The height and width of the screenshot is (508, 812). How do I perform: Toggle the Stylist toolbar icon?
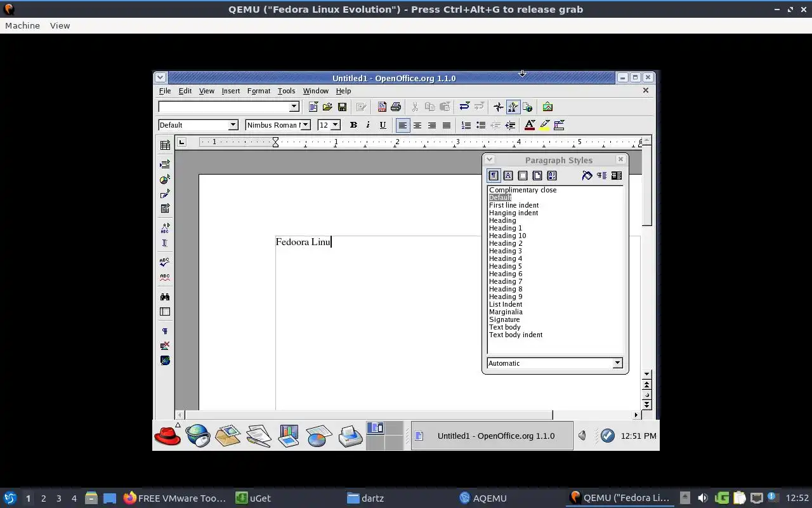pos(513,107)
